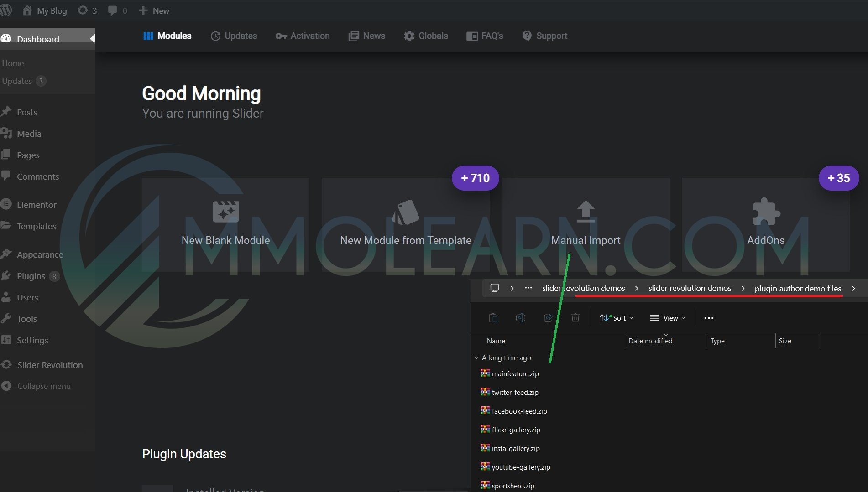
Task: Click the Manual Import card label
Action: [x=586, y=240]
